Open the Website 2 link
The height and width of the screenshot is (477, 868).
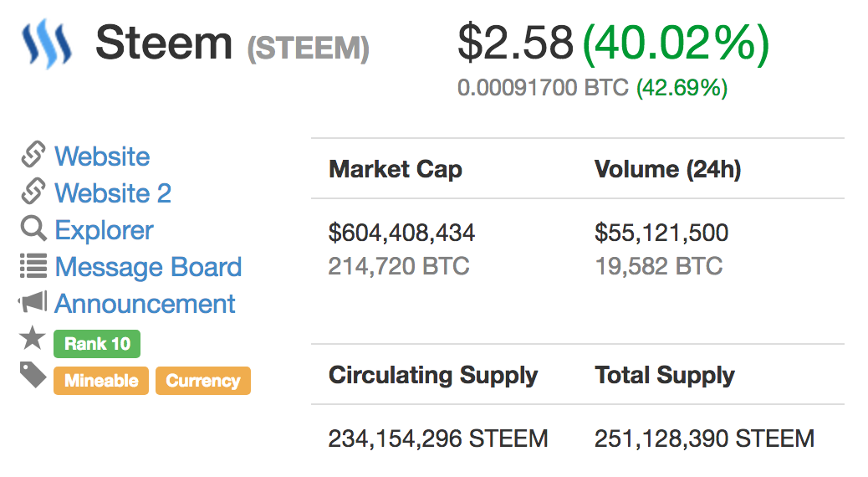pyautogui.click(x=113, y=193)
